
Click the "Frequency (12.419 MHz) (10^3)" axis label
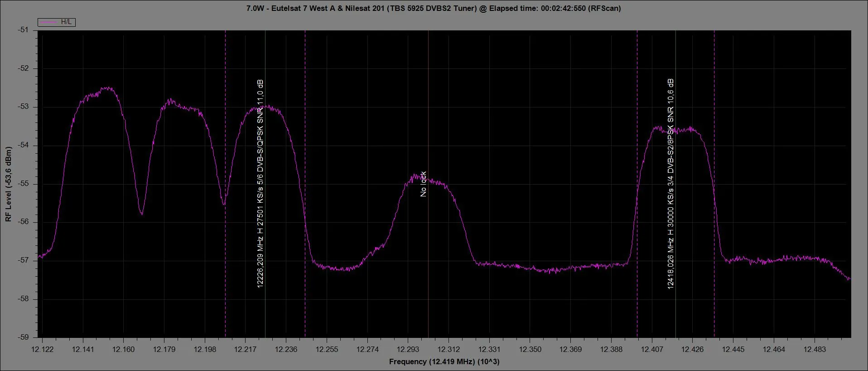pyautogui.click(x=444, y=361)
